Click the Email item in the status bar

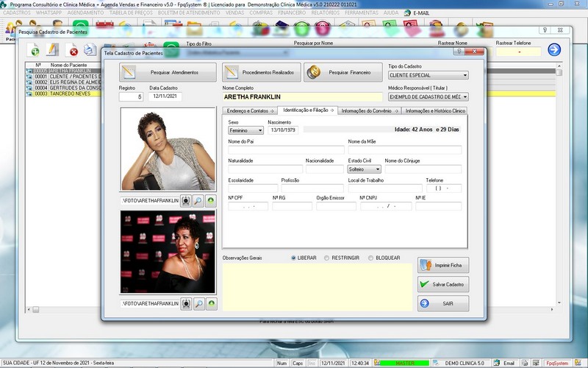click(504, 363)
